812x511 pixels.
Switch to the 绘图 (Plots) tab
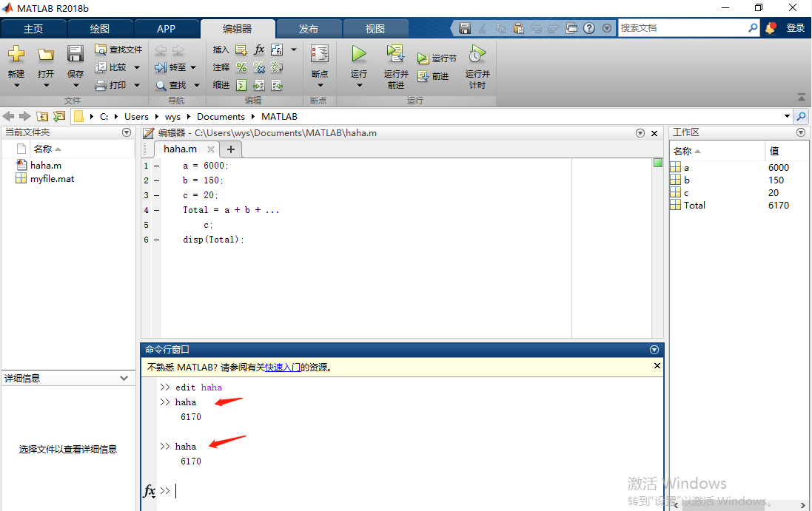pos(99,29)
